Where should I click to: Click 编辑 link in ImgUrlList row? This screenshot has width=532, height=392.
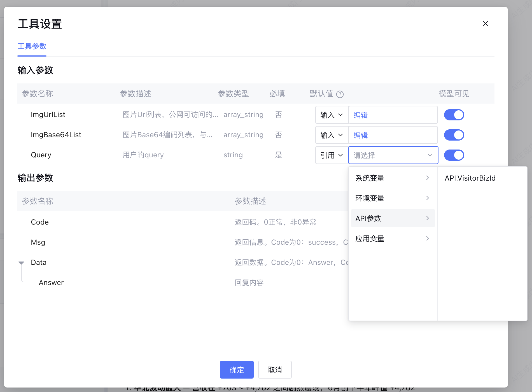pos(361,115)
